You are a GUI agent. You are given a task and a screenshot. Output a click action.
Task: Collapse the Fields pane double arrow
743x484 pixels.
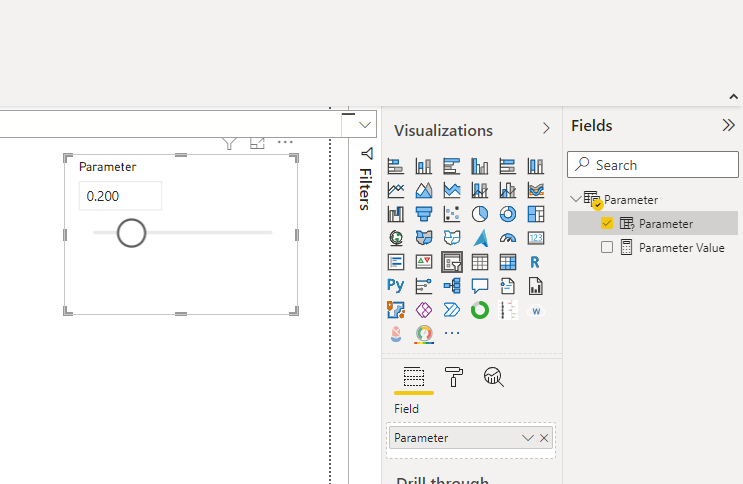click(x=728, y=126)
